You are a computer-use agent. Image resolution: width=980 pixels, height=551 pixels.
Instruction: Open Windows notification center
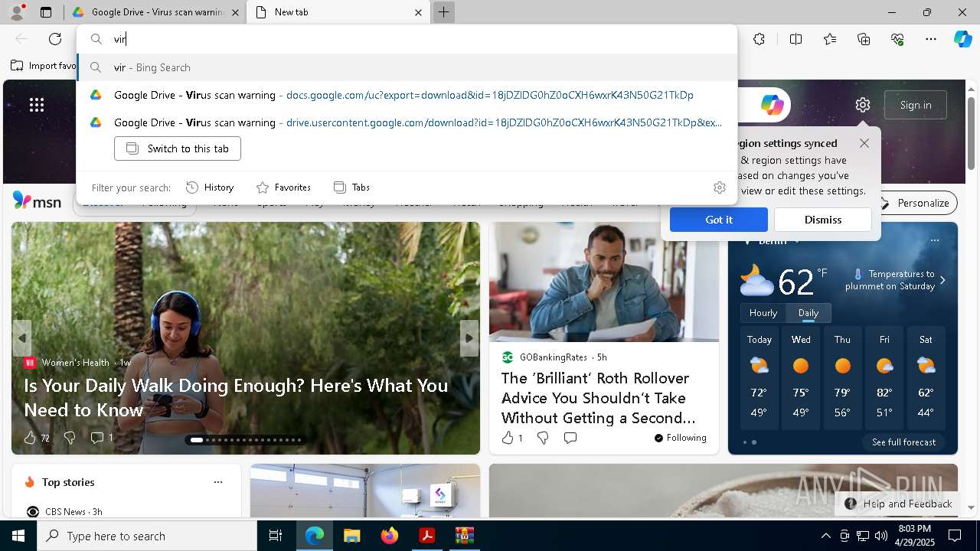pyautogui.click(x=955, y=536)
